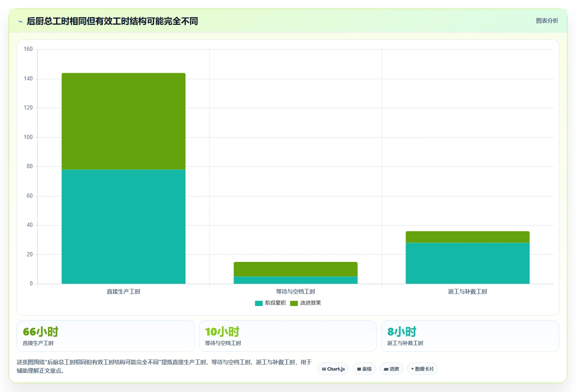Toggle the 改进效果 legend series
This screenshot has width=576, height=392.
tap(305, 303)
